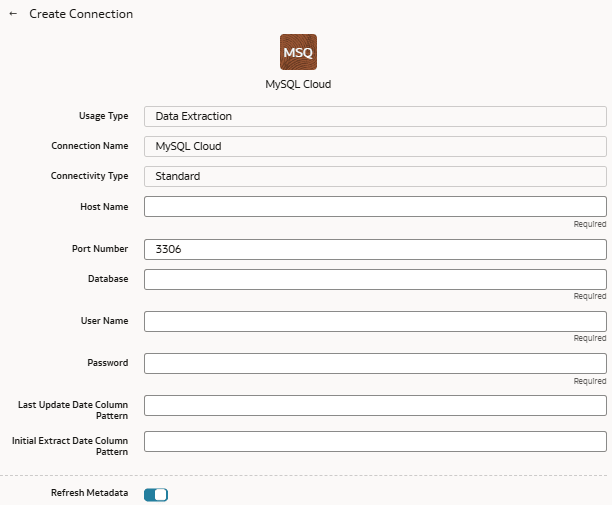Click the Last Update Date Column Pattern field
The height and width of the screenshot is (505, 612).
click(375, 405)
